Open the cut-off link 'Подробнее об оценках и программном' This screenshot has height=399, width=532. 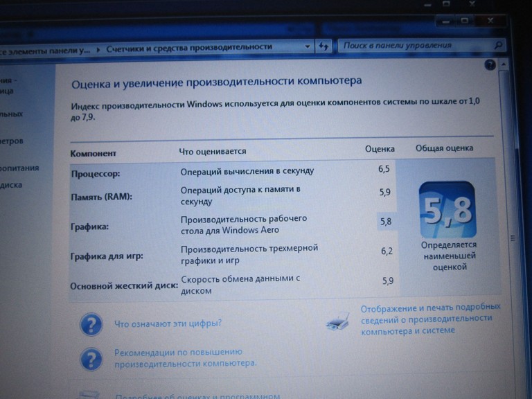click(197, 396)
